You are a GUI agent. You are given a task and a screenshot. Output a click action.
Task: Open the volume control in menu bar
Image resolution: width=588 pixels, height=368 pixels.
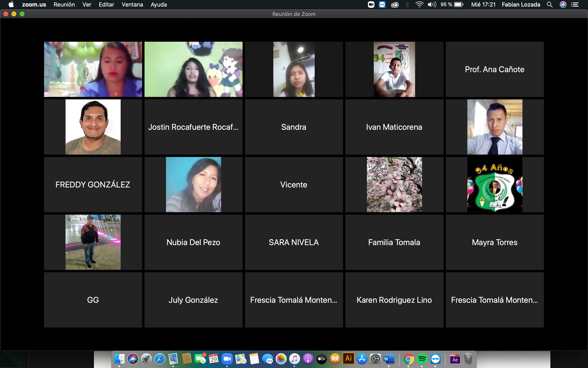432,5
